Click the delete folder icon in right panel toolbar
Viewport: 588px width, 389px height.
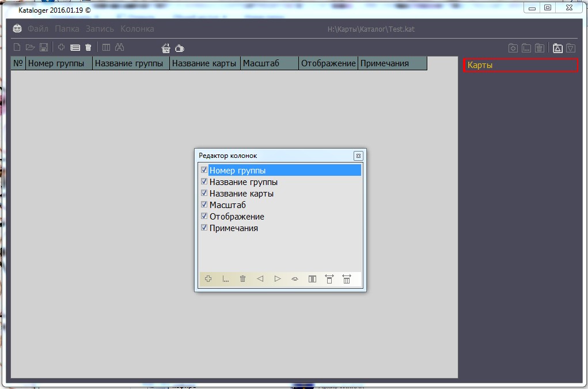click(540, 48)
